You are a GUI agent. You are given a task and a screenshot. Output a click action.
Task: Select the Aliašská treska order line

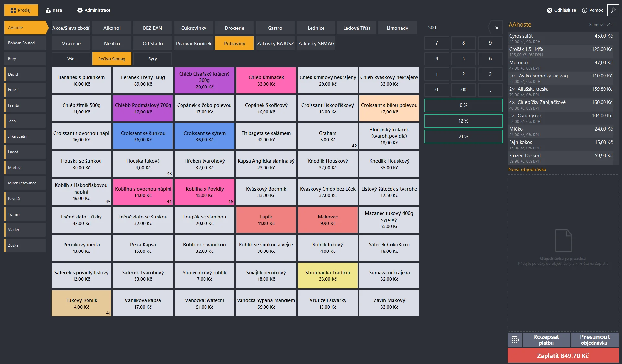(561, 92)
